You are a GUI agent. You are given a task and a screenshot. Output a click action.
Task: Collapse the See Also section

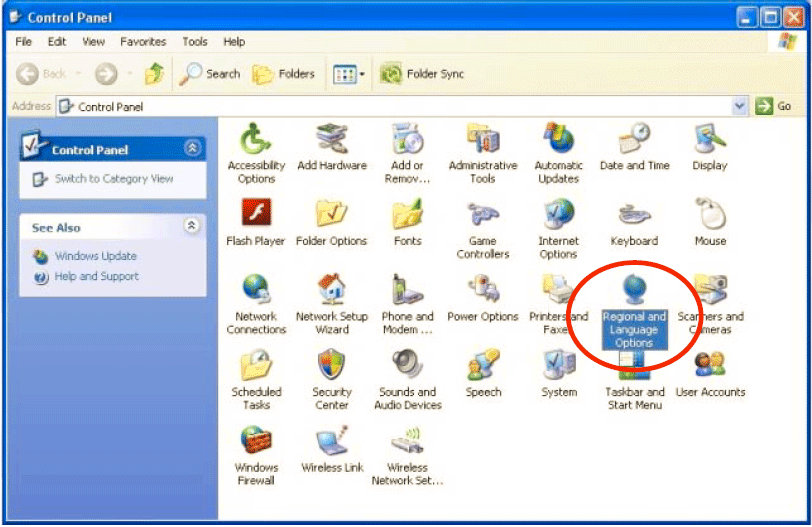point(192,226)
